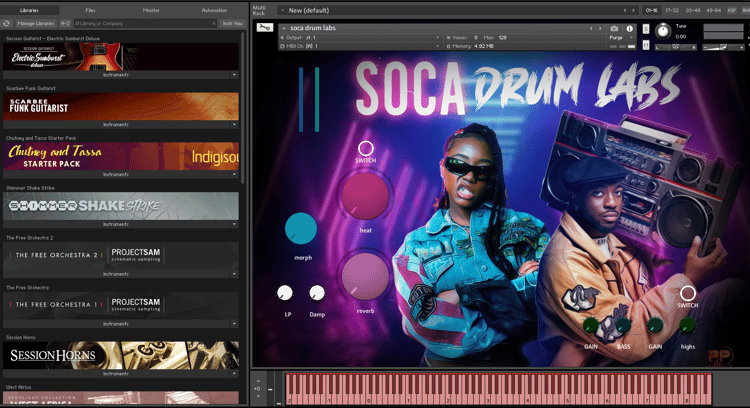Screen dimensions: 750x408
Task: Open the instrument edit wrench icon
Action: click(265, 28)
